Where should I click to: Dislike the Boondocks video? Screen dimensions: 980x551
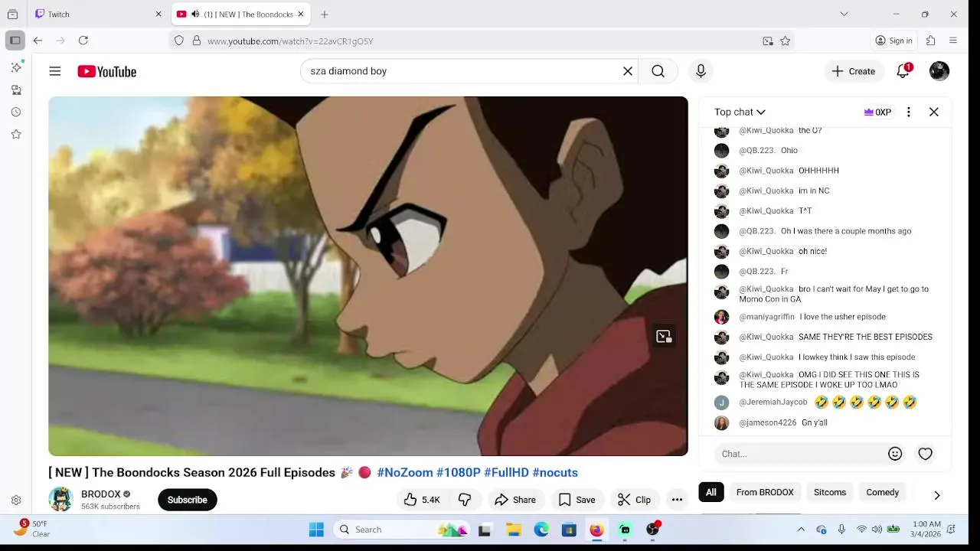465,500
